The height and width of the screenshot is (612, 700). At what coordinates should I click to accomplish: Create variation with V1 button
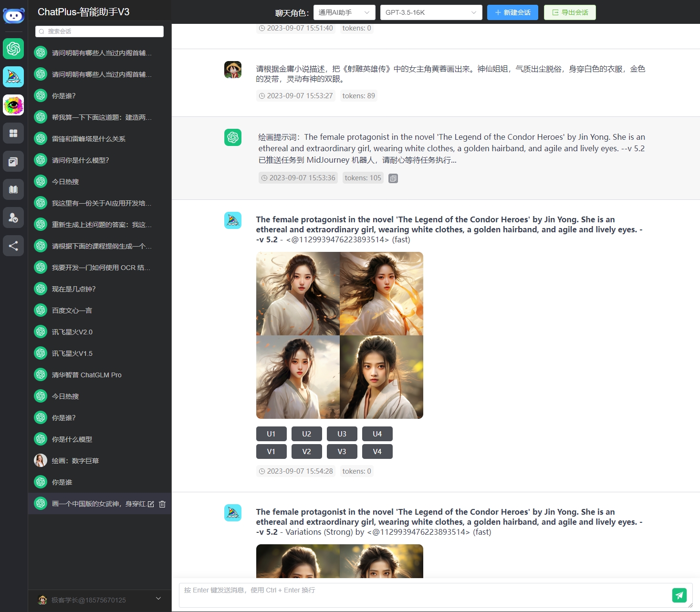(272, 451)
